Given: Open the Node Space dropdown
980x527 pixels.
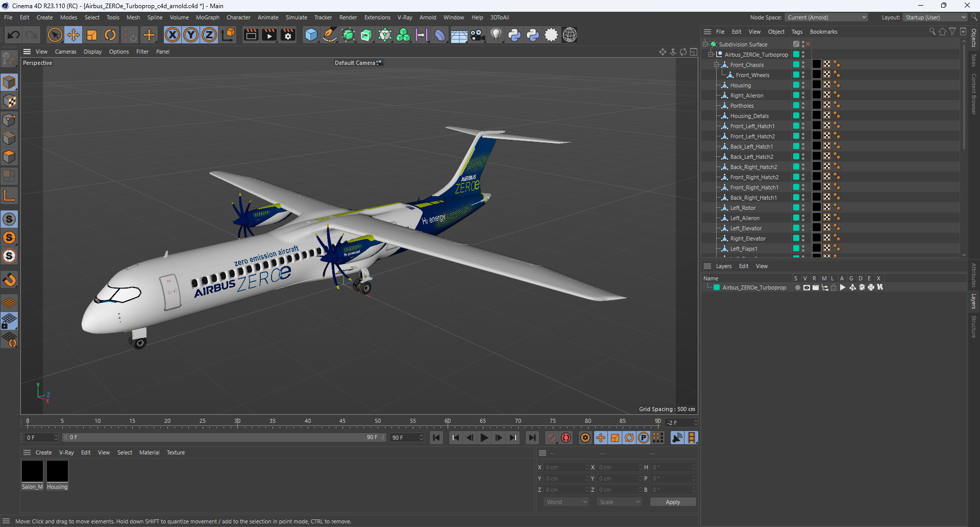Looking at the screenshot, I should coord(826,17).
